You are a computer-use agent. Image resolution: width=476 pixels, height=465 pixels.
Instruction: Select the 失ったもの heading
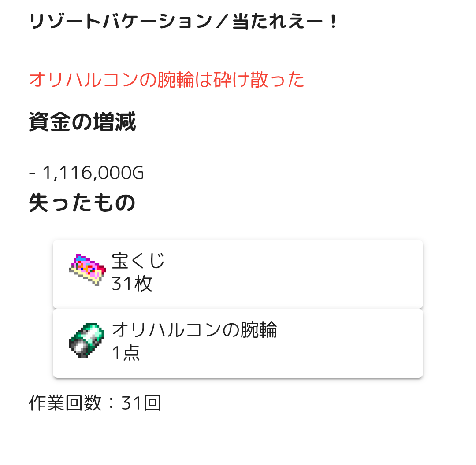coord(82,203)
